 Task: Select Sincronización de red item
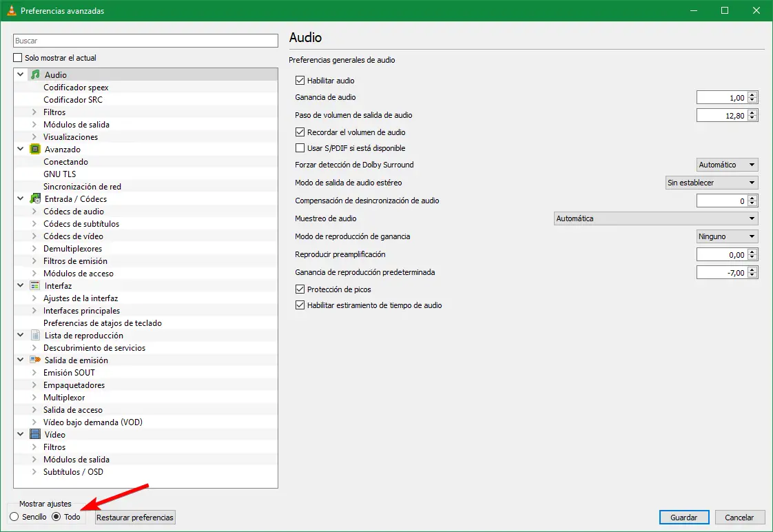coord(82,186)
